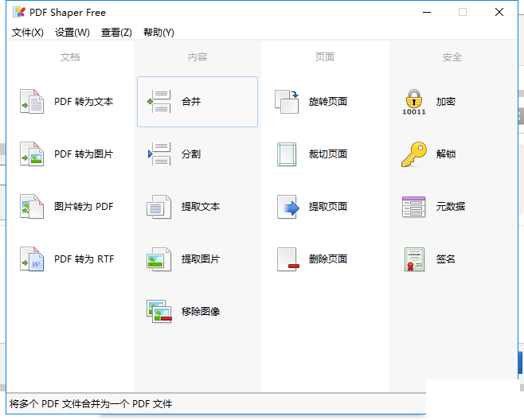Click the 旋转页面 label

click(x=328, y=102)
